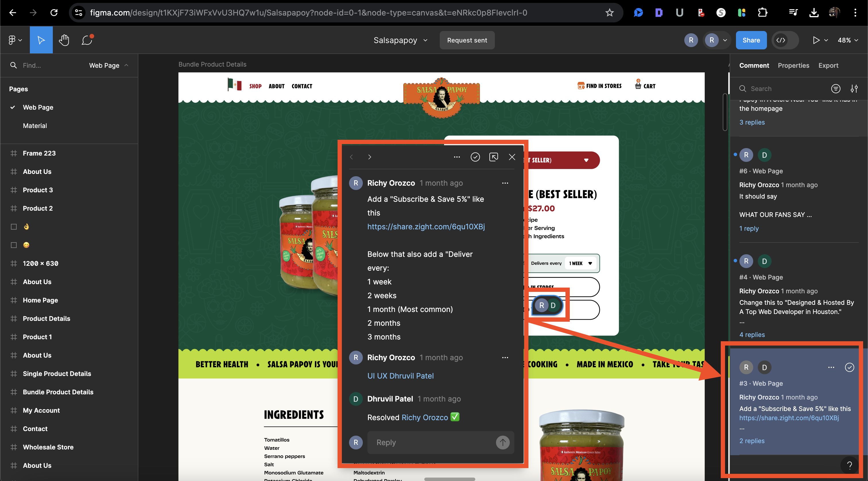Click the Share button icon
Screen dimensions: 868x481
coord(751,40)
